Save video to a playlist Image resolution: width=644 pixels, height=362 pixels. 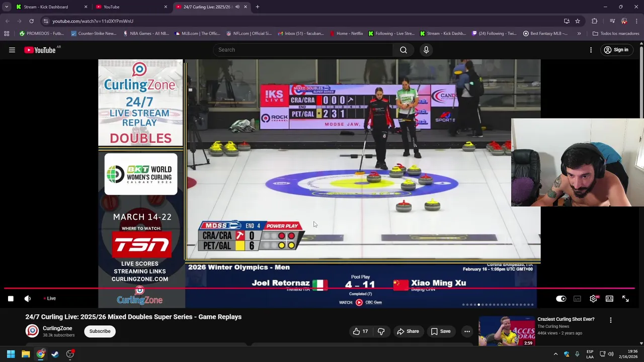coord(440,331)
